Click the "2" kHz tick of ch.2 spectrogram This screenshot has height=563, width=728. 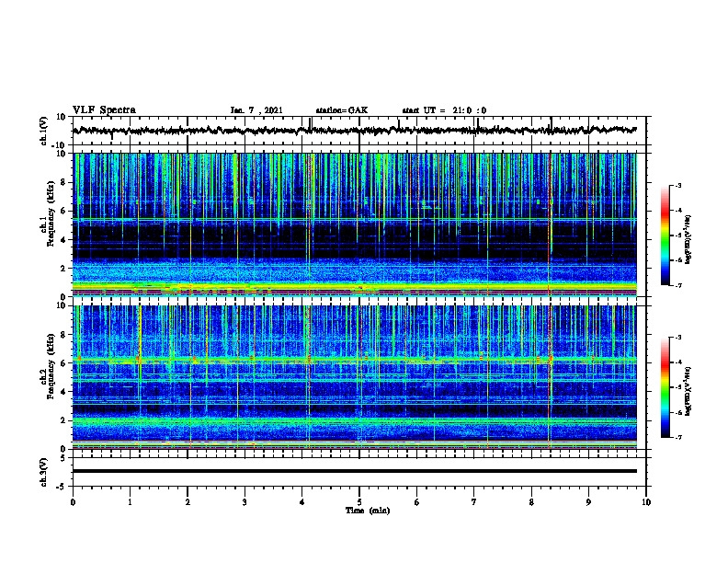click(63, 420)
